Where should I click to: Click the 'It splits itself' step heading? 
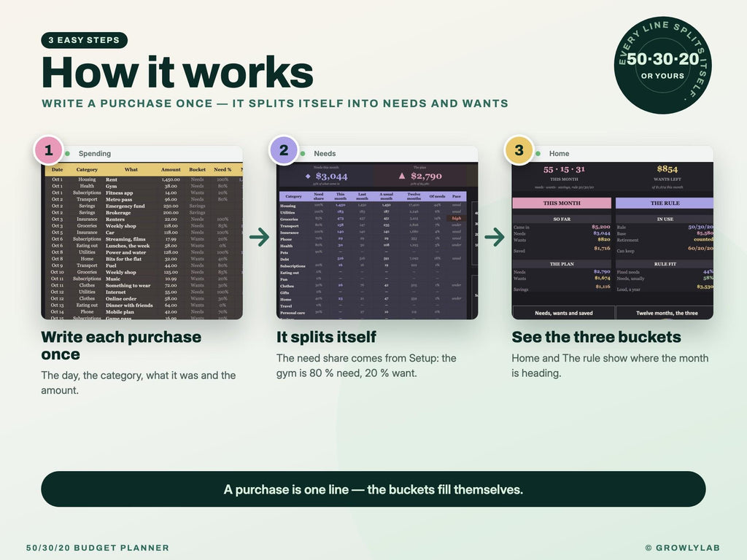click(326, 337)
